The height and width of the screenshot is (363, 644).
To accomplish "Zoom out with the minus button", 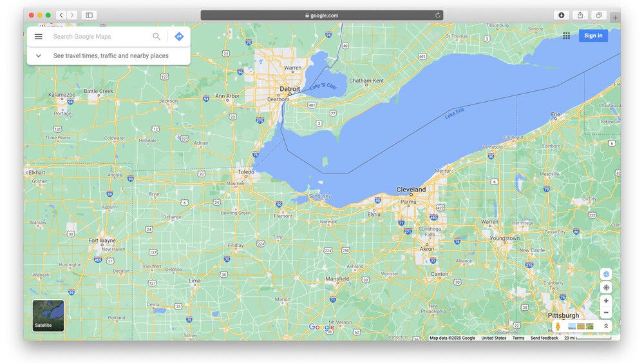I will coord(606,313).
